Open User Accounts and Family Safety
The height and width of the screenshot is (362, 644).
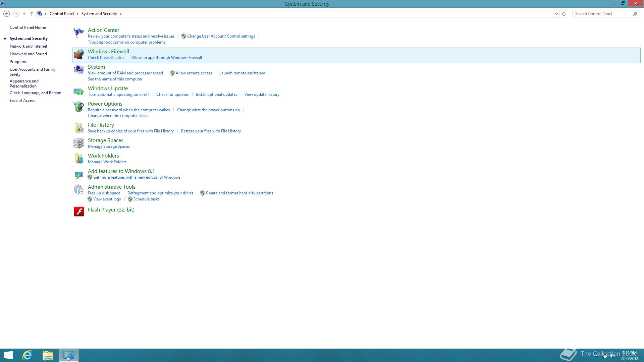click(x=33, y=72)
